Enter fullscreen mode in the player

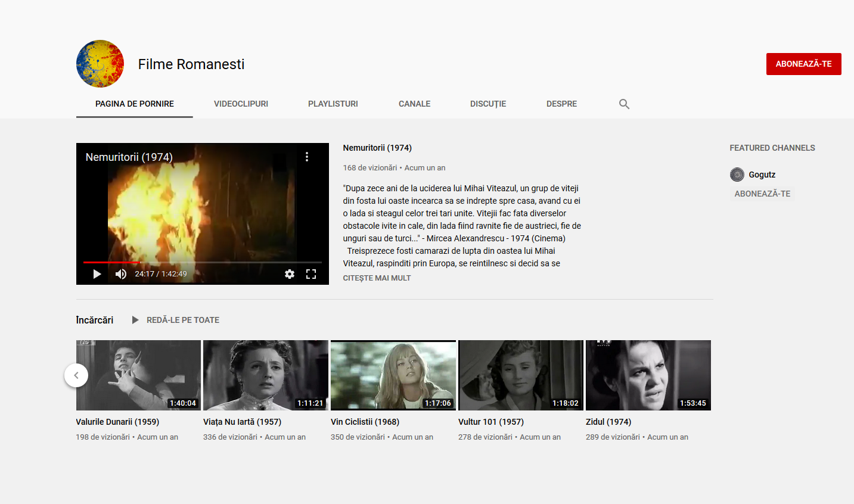311,274
